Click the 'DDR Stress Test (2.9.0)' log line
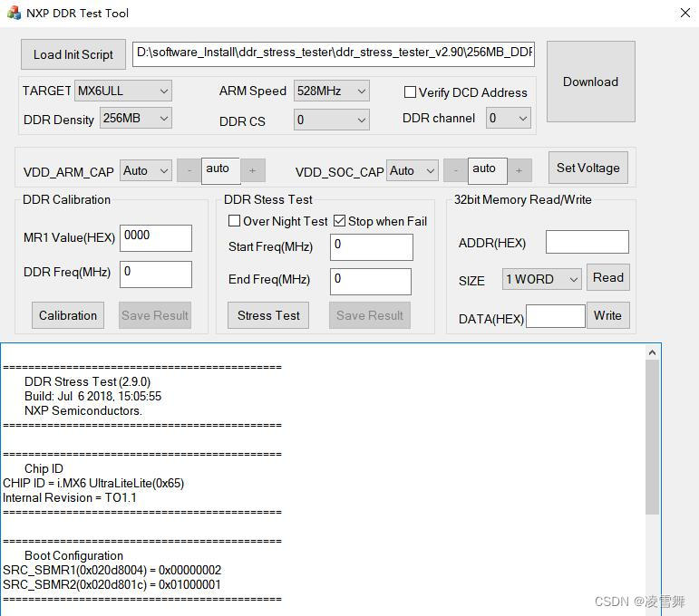 tap(87, 381)
